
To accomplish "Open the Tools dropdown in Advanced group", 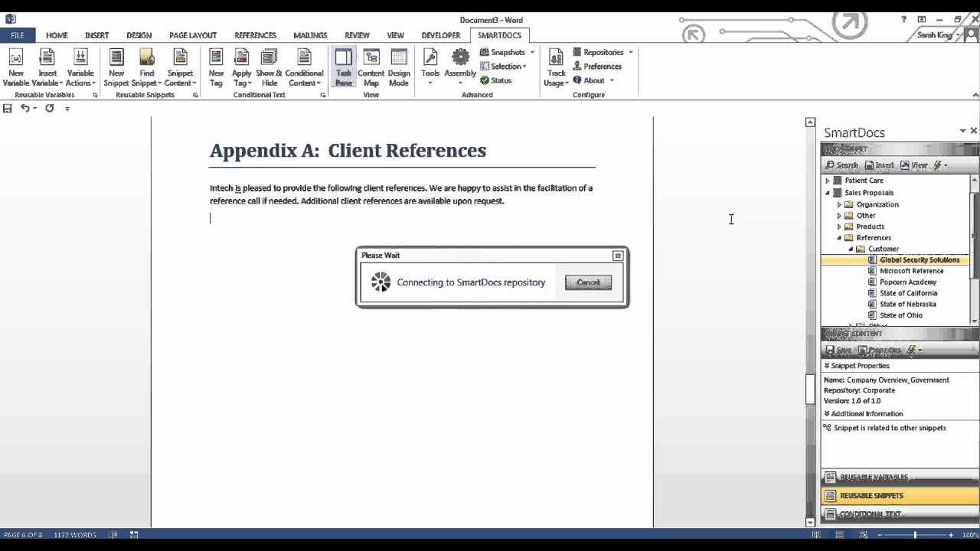I will 430,68.
